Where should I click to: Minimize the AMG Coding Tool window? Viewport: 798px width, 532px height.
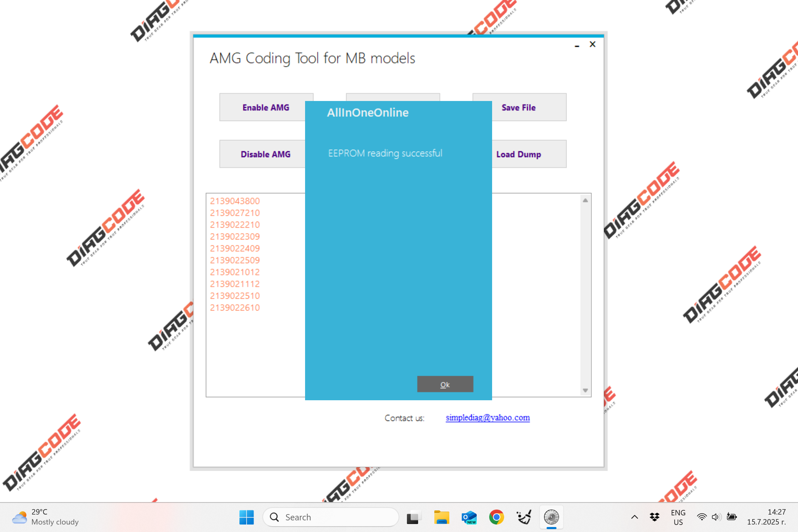pos(577,45)
